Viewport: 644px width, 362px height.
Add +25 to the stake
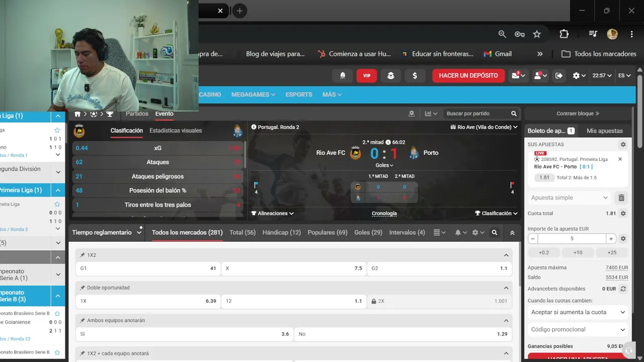612,252
